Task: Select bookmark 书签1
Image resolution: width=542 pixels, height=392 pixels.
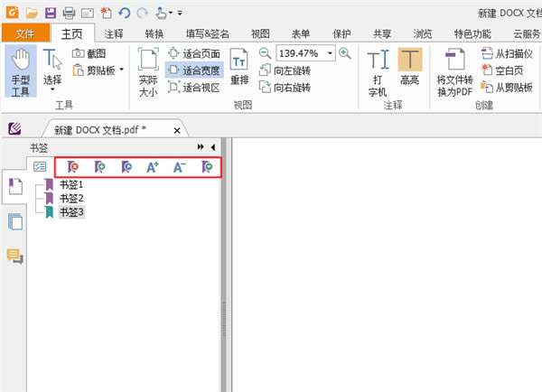Action: (71, 184)
